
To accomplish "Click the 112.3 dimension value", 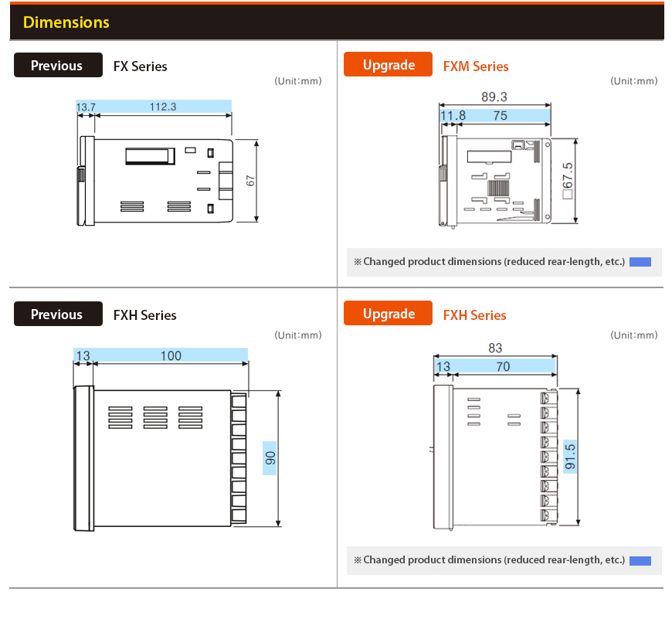I will (163, 107).
